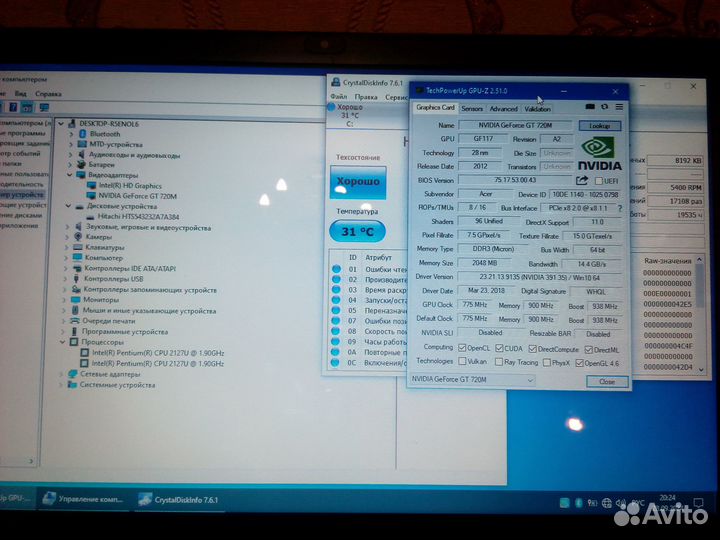720x540 pixels.
Task: Click the Bus Interface question mark
Action: (x=620, y=208)
